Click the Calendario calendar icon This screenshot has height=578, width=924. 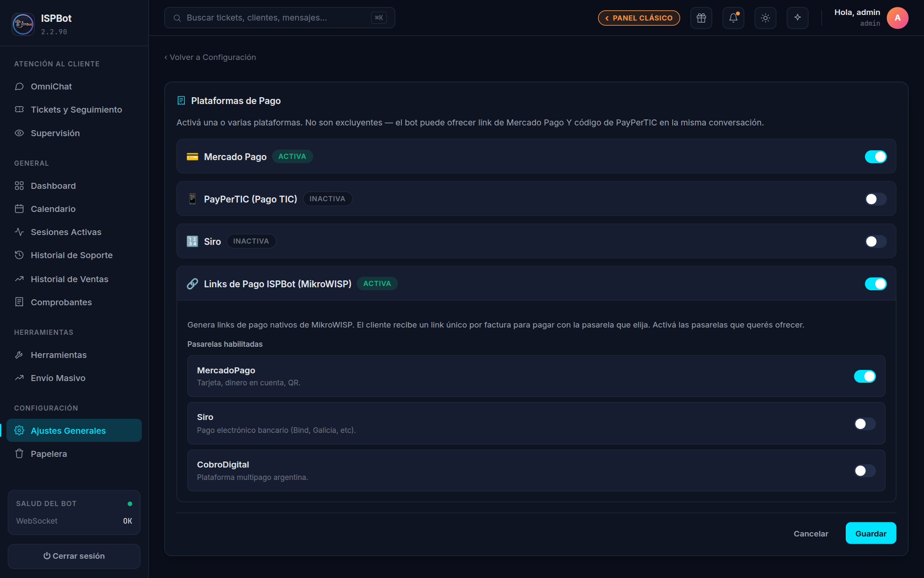pos(19,209)
